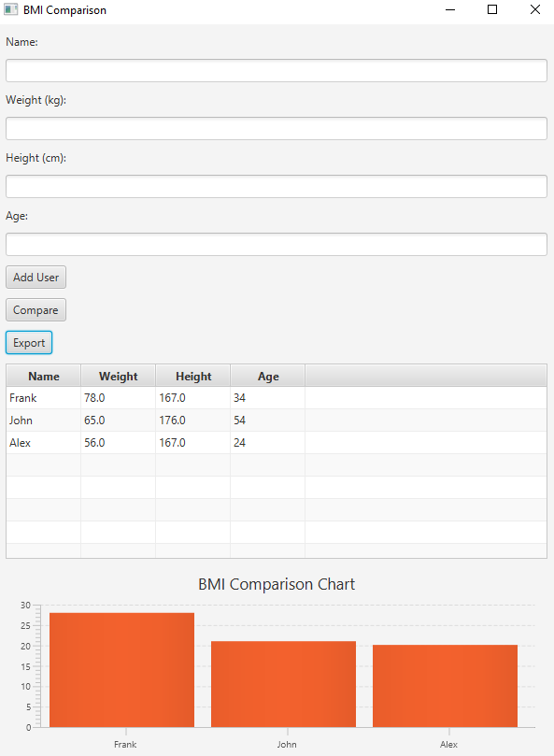
Task: Sort the table by the Height column
Action: pyautogui.click(x=192, y=375)
